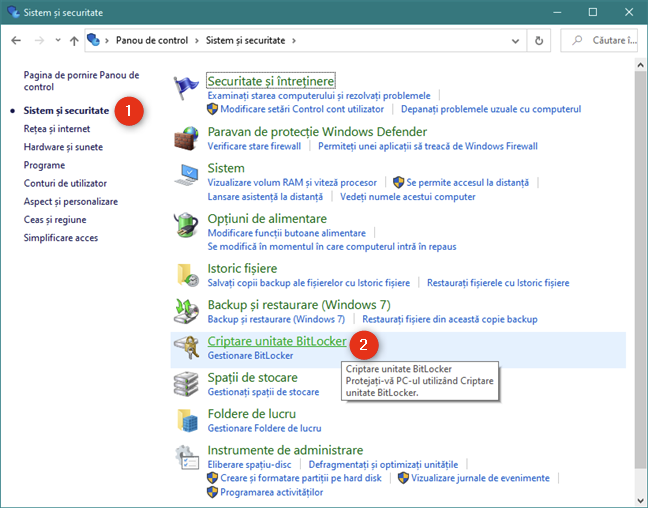
Task: Expand the address bar history dropdown
Action: point(515,41)
